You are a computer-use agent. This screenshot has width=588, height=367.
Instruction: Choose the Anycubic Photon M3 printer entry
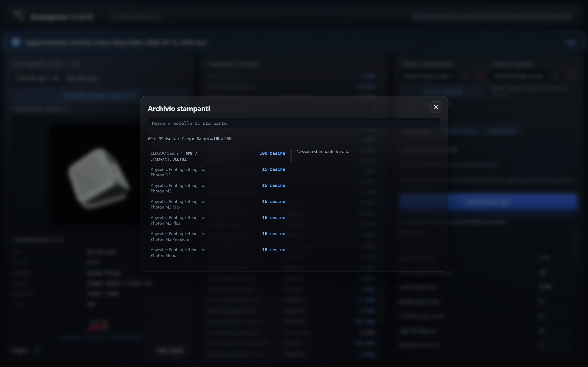pos(218,188)
